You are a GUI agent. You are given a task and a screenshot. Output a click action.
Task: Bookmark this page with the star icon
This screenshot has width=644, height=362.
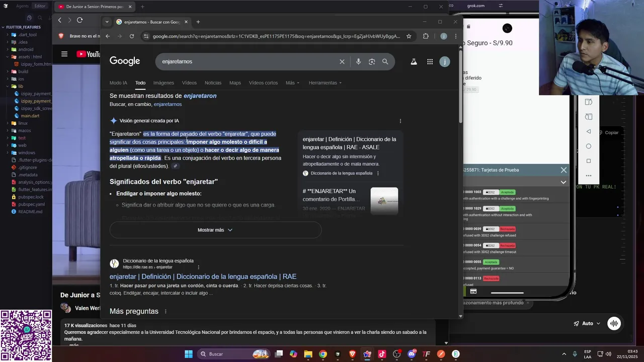coord(409,36)
